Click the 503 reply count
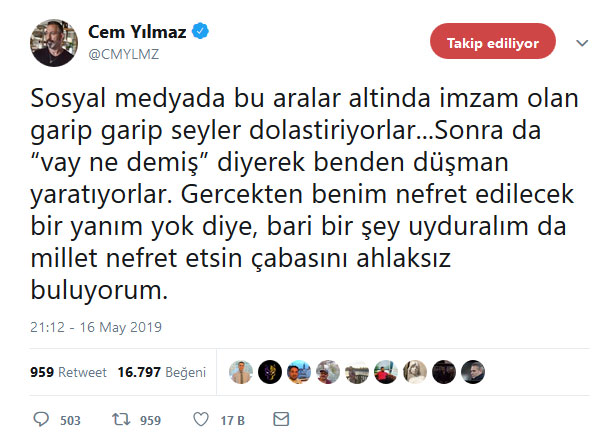The height and width of the screenshot is (446, 616). [x=70, y=420]
